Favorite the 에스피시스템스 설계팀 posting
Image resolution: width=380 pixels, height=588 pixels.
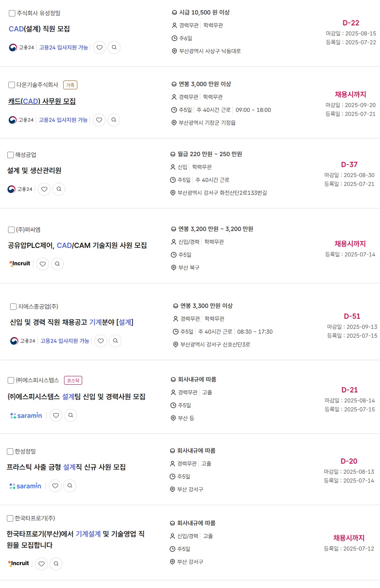click(x=56, y=415)
